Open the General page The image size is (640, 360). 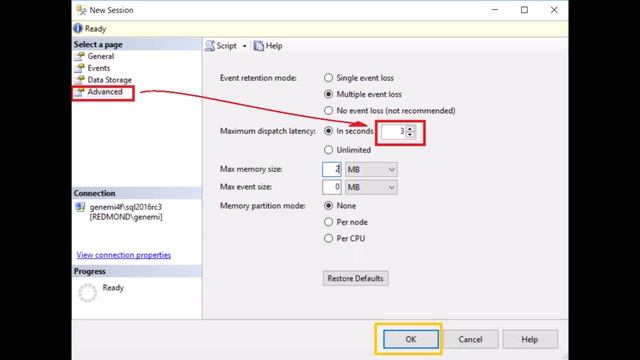pyautogui.click(x=100, y=56)
